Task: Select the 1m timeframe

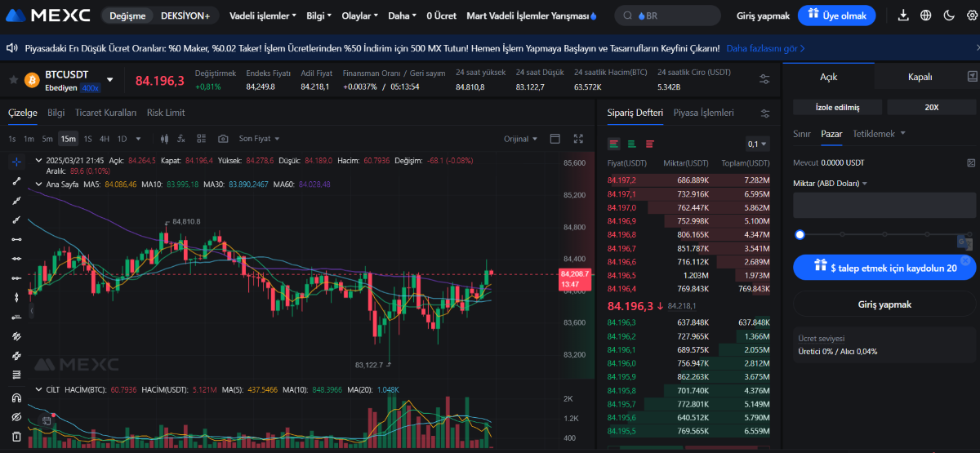Action: click(29, 139)
